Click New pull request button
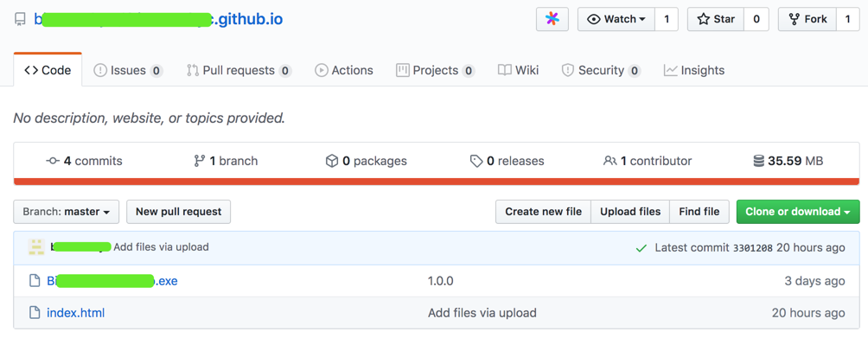The image size is (868, 338). pos(179,212)
